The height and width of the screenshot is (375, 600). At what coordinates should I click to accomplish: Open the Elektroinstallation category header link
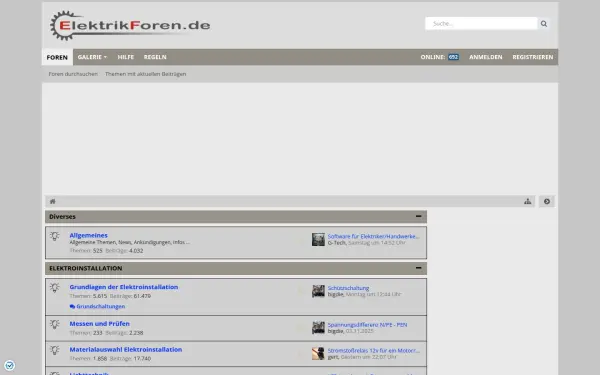tap(86, 268)
